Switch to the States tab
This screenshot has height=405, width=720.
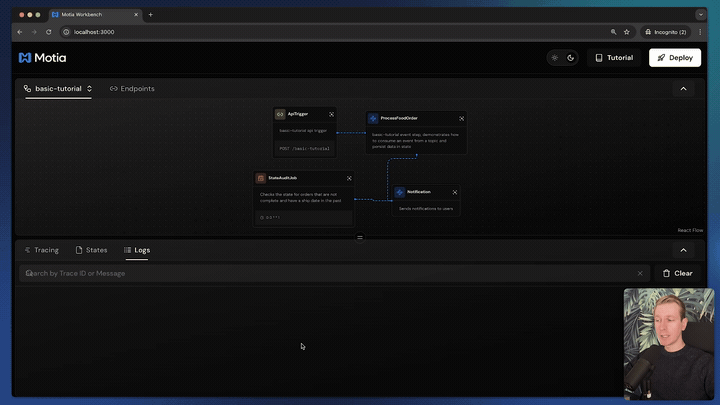(91, 250)
